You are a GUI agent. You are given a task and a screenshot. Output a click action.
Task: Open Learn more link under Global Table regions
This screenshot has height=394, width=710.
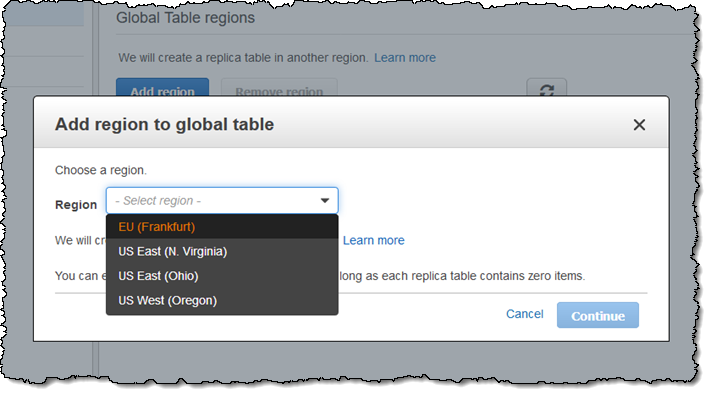(405, 58)
